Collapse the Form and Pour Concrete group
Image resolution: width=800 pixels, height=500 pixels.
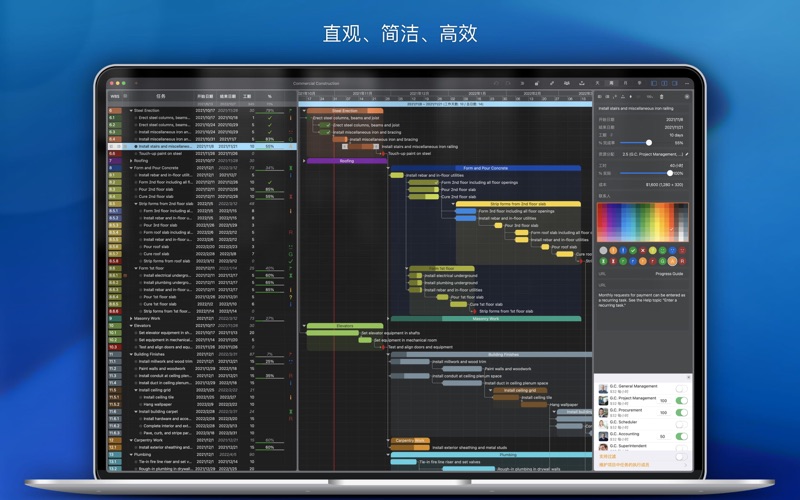[x=131, y=168]
